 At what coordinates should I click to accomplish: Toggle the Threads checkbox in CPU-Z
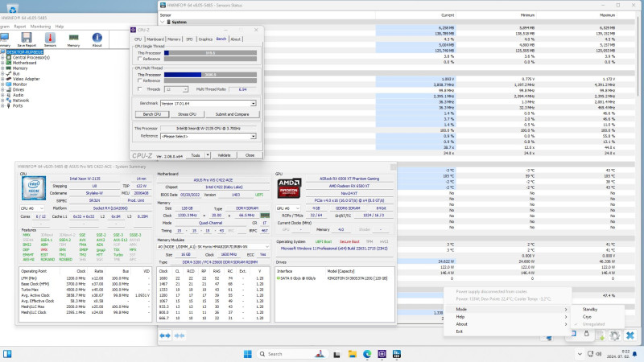pos(139,89)
